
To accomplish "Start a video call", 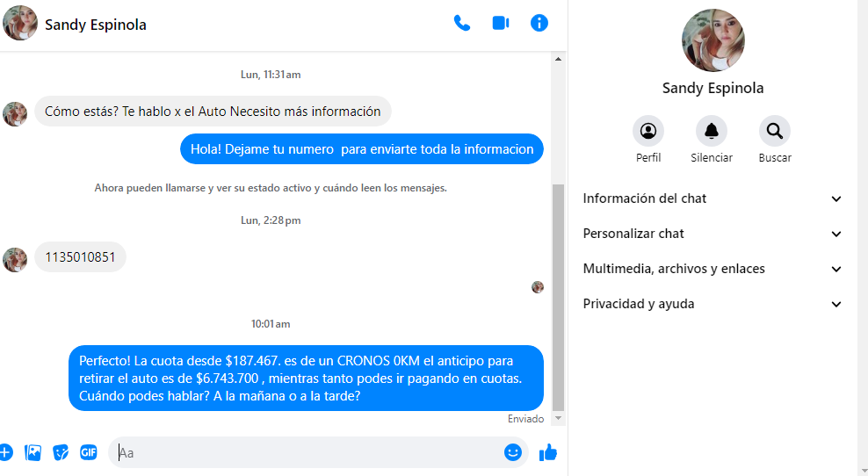I will [x=501, y=24].
